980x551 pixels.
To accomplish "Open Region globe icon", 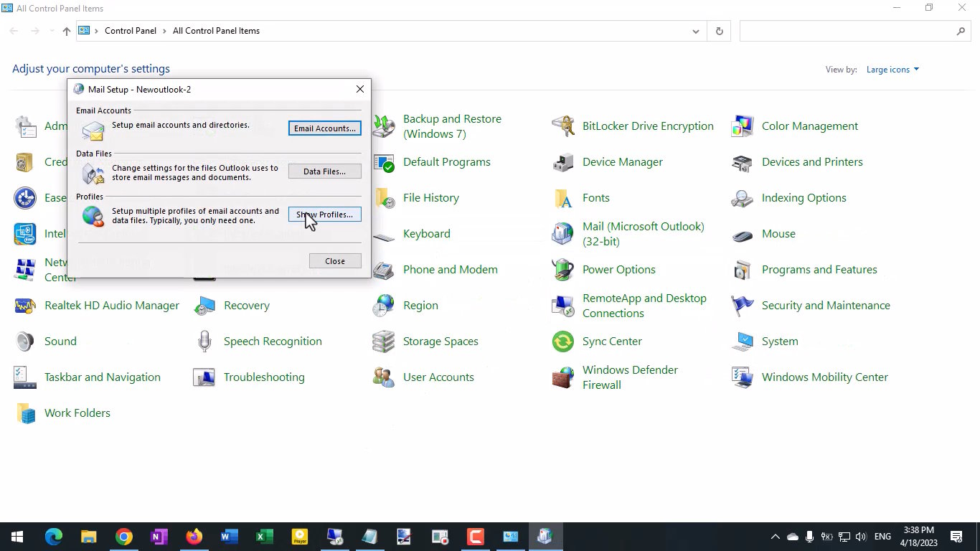I will [x=384, y=306].
